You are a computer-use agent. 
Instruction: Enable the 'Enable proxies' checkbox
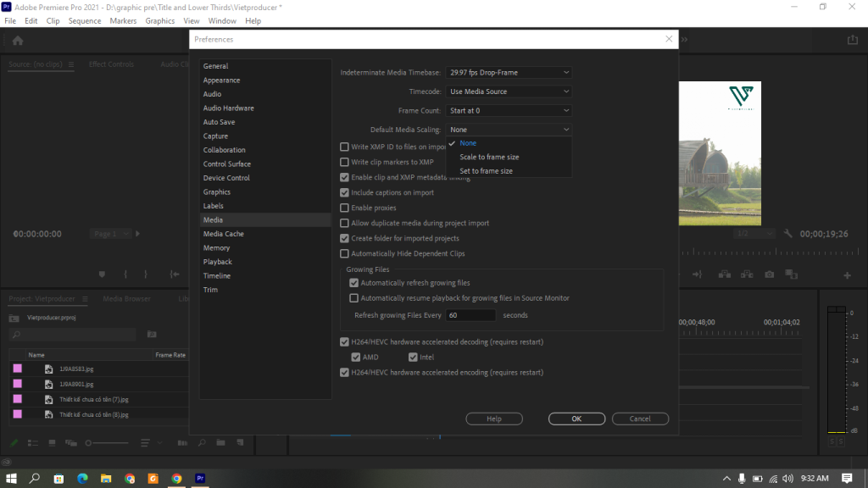pos(344,208)
